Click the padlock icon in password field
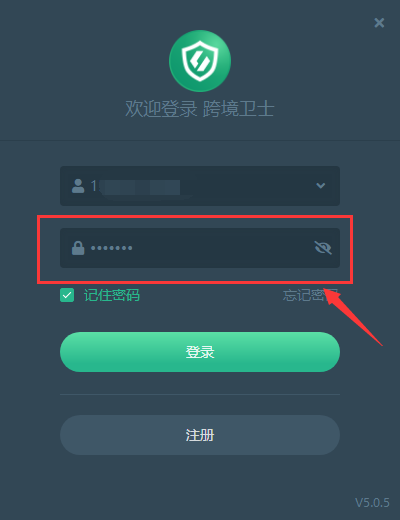 [78, 248]
